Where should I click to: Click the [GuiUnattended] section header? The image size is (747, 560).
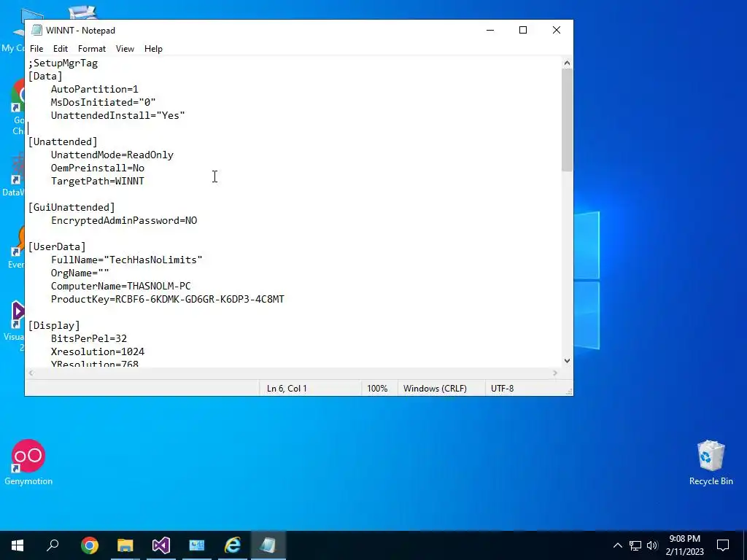[x=71, y=207]
